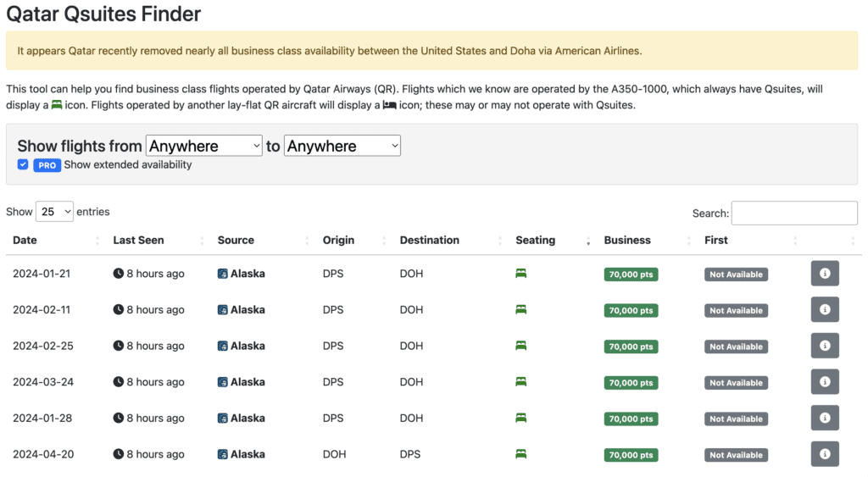Image resolution: width=868 pixels, height=477 pixels.
Task: Expand the entries-per-page selector showing 25
Action: [54, 212]
